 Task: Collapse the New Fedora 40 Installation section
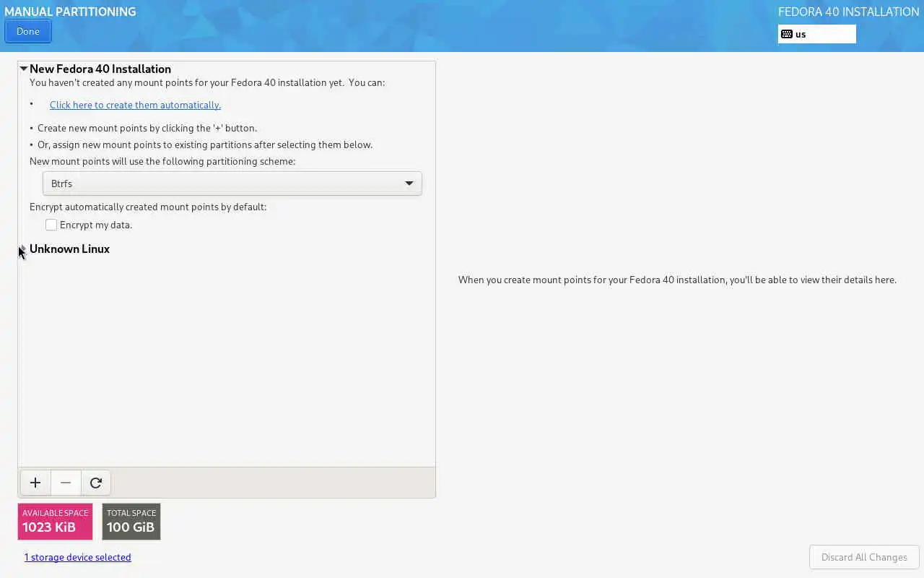(x=24, y=69)
